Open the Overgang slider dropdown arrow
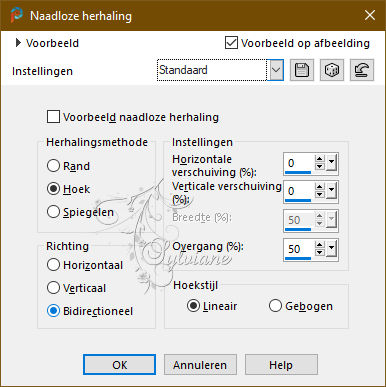The height and width of the screenshot is (387, 386). click(331, 248)
